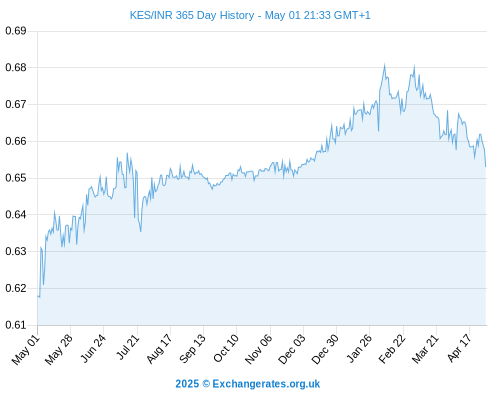
Task: Select the Dec 03 x-axis date label
Action: (292, 349)
